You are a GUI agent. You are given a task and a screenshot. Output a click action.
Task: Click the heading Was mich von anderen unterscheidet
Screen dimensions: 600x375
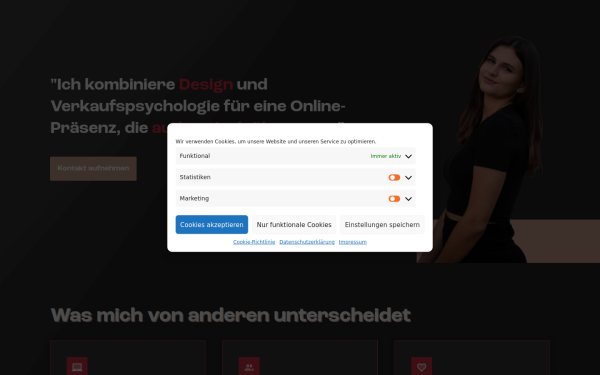(x=231, y=315)
